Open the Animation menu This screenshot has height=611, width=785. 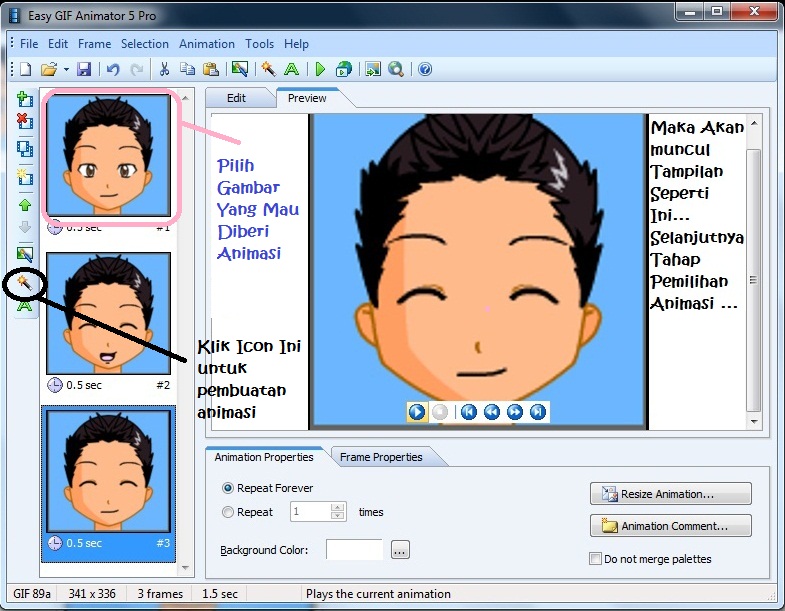pos(207,44)
